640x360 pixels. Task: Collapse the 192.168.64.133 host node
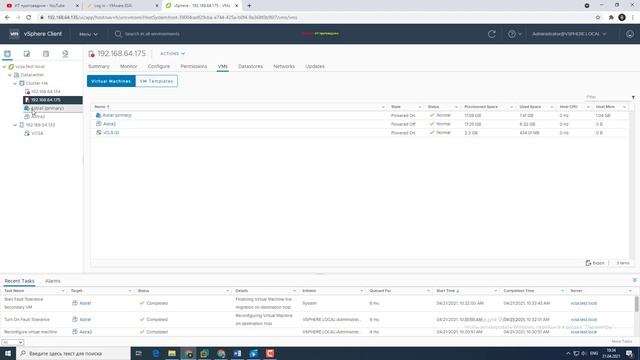15,125
